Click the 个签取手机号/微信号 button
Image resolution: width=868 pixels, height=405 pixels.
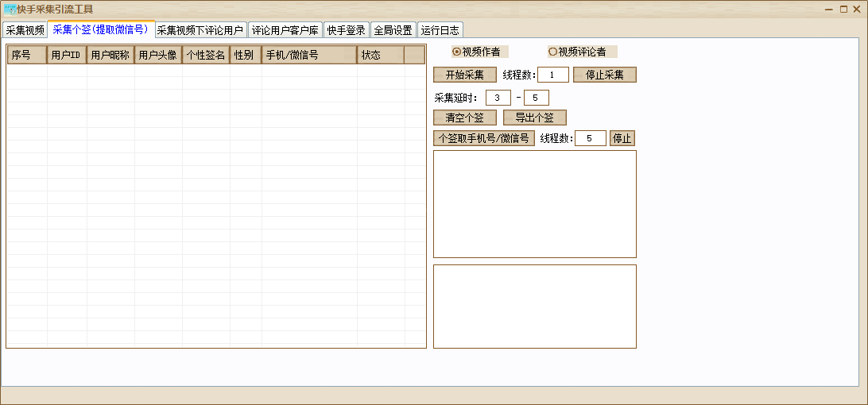(483, 138)
